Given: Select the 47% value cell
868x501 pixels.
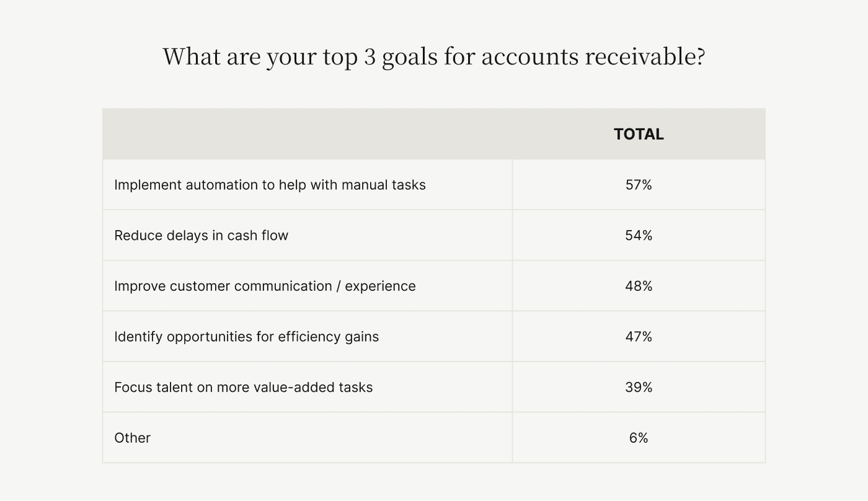Looking at the screenshot, I should 639,337.
